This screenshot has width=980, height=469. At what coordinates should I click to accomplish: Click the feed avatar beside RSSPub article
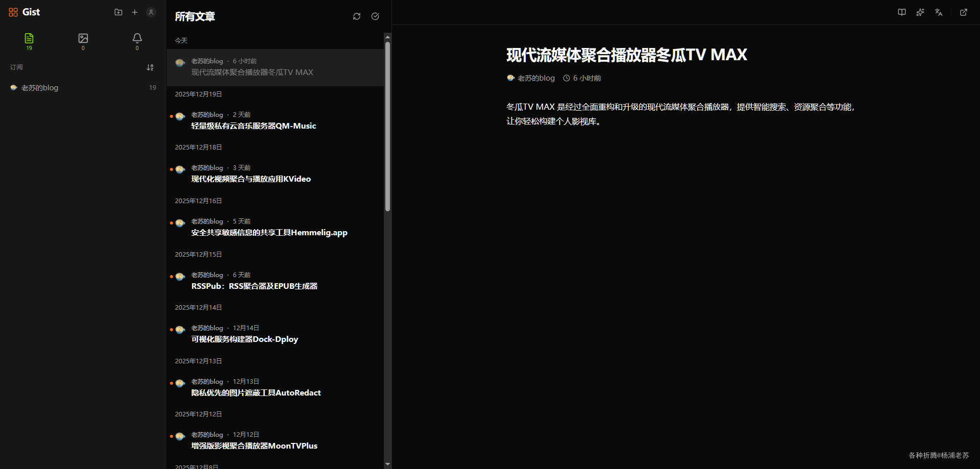coord(180,277)
